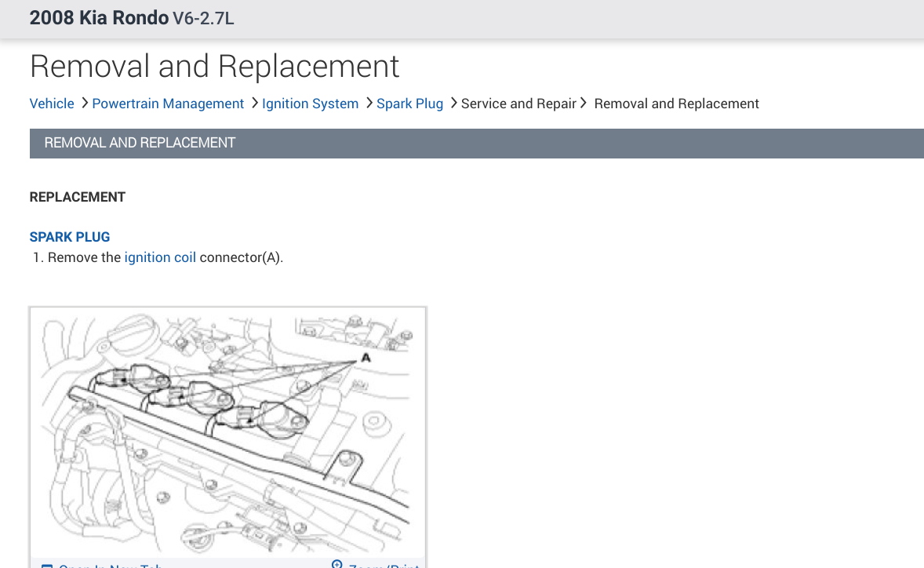
Task: Click the 2008 Kia Rondo vehicle title
Action: point(99,18)
